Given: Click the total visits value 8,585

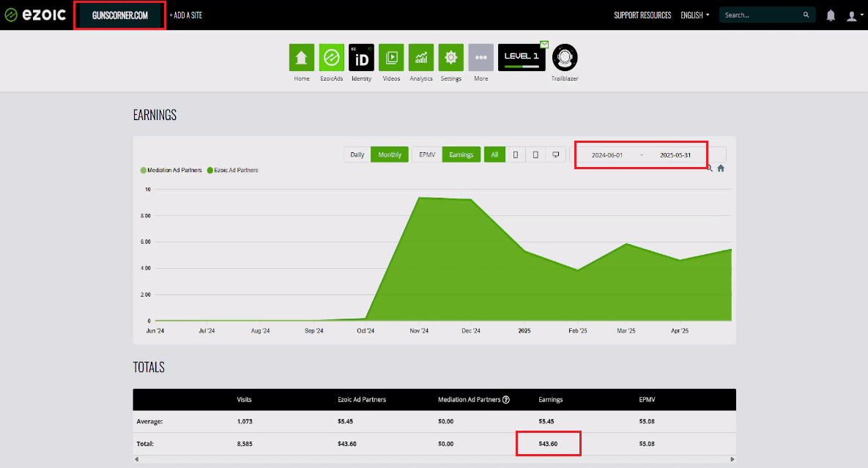Looking at the screenshot, I should 245,444.
